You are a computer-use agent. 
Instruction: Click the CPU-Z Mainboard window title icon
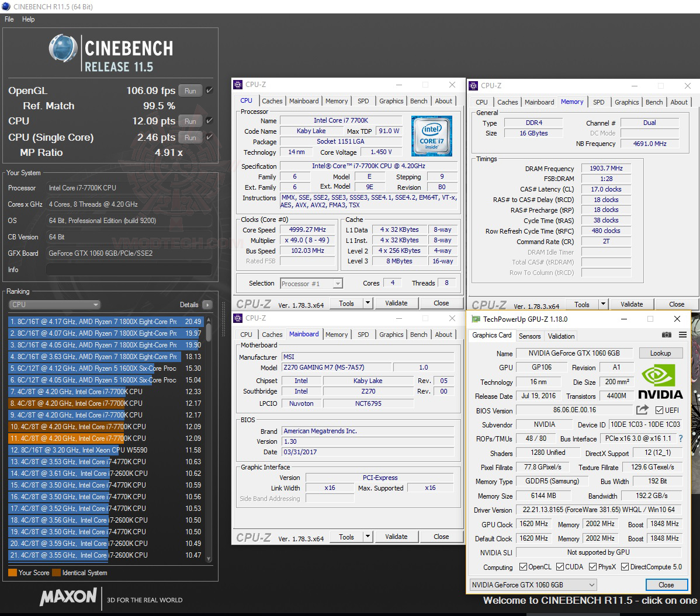click(x=238, y=318)
